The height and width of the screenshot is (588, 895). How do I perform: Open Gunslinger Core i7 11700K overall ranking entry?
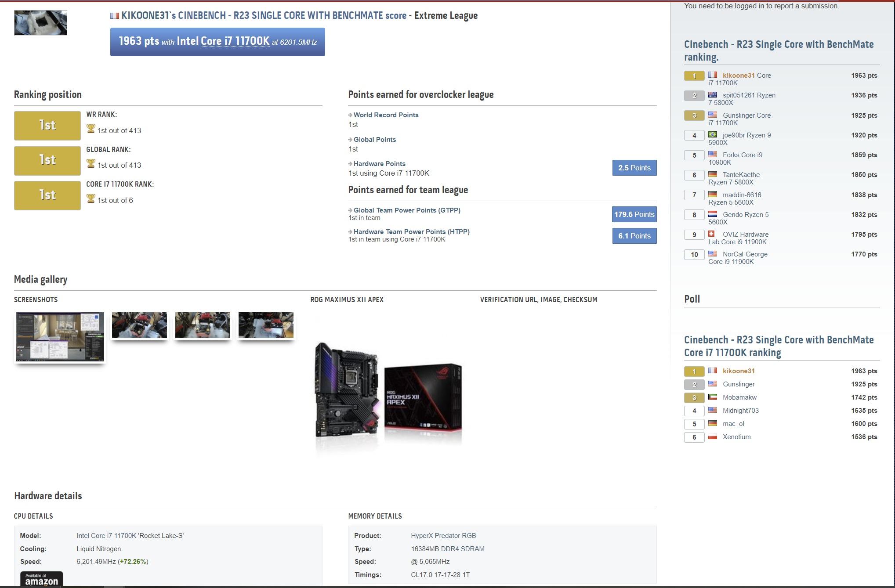pos(739,119)
